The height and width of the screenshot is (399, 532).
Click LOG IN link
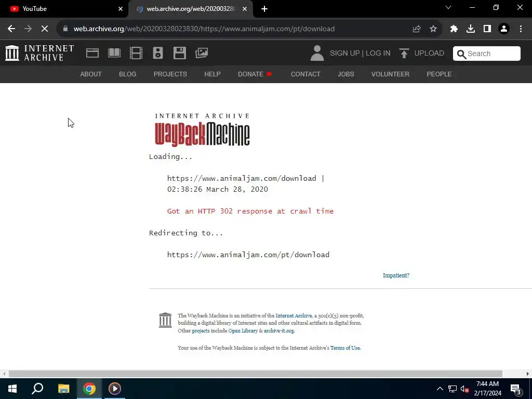pyautogui.click(x=378, y=54)
